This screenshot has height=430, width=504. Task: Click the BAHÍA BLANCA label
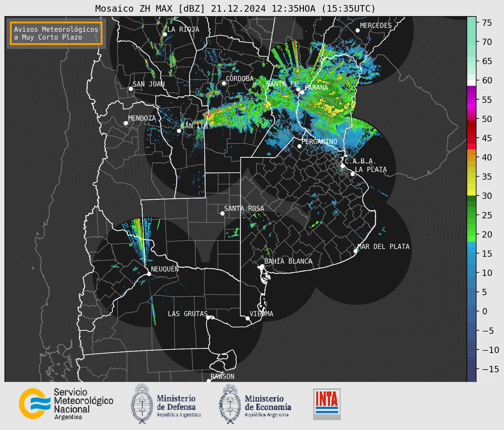(288, 261)
